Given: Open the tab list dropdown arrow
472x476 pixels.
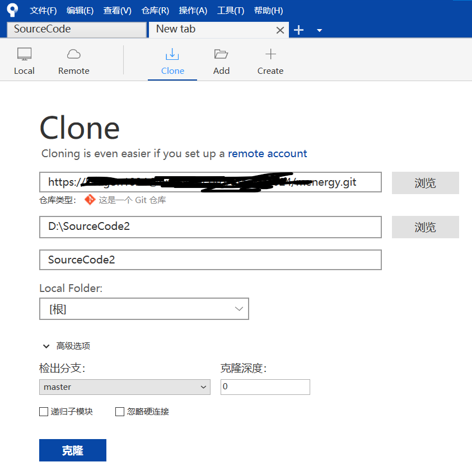Looking at the screenshot, I should [x=318, y=30].
